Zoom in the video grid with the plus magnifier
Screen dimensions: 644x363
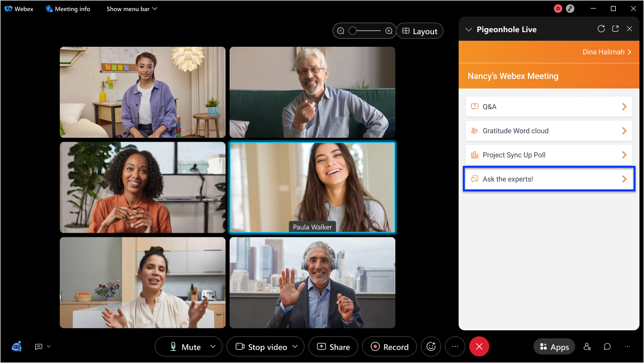[x=389, y=31]
